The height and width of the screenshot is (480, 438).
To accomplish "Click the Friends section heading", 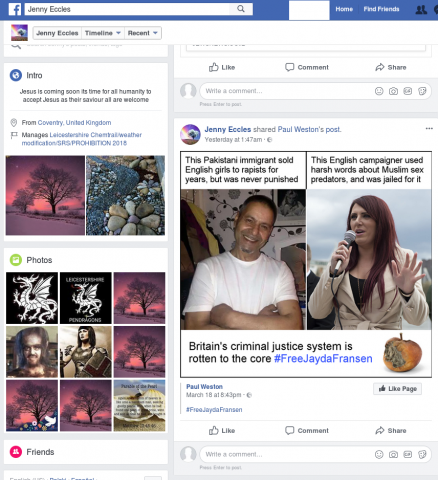I will coord(40,452).
